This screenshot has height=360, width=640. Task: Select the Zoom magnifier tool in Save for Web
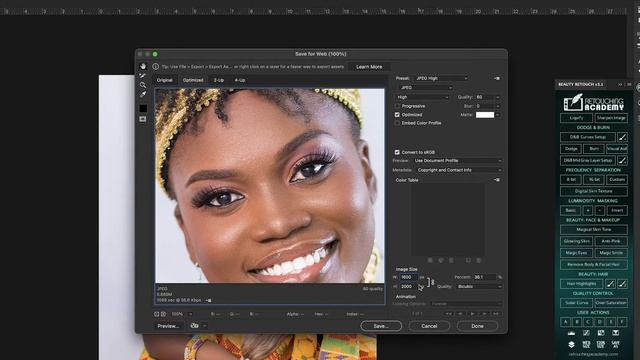point(142,85)
